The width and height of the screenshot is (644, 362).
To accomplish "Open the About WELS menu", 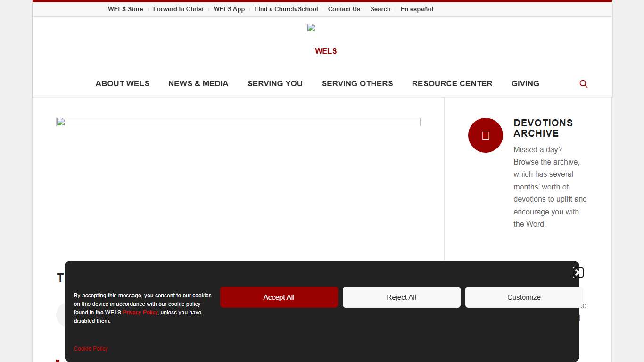I will 122,83.
